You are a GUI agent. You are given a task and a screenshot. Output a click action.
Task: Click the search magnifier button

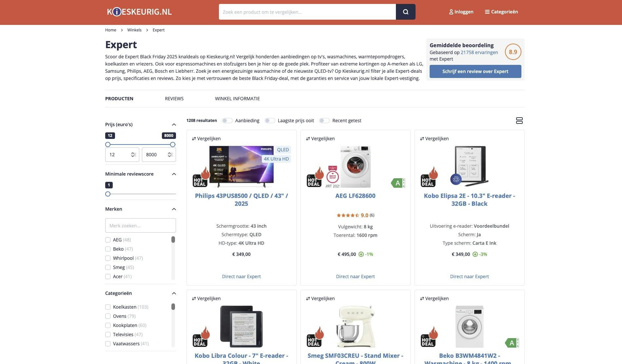(406, 12)
